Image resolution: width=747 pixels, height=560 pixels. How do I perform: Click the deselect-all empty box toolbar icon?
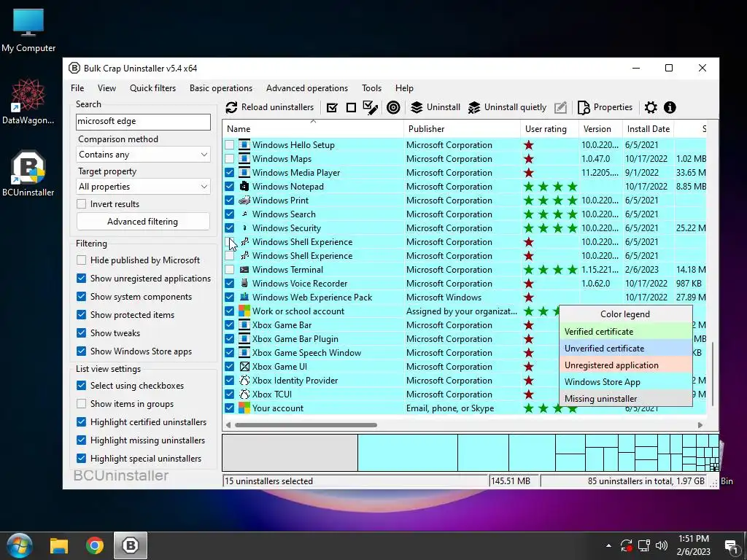coord(351,108)
